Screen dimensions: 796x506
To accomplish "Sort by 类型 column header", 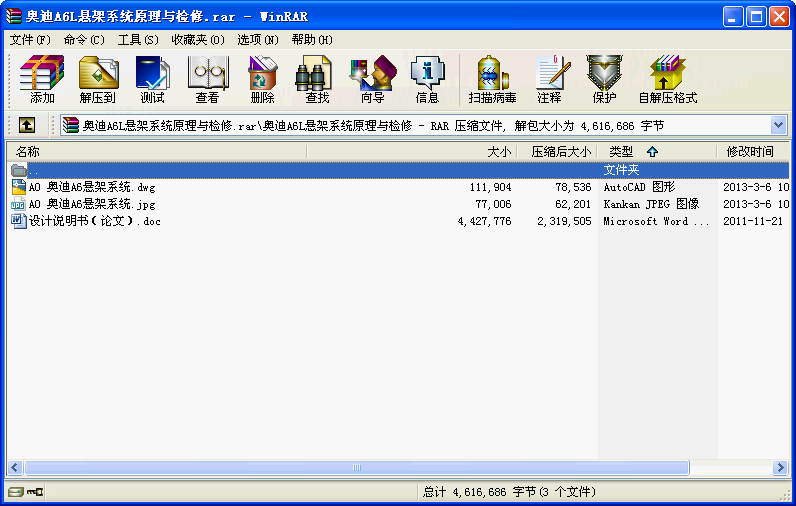I will point(657,151).
